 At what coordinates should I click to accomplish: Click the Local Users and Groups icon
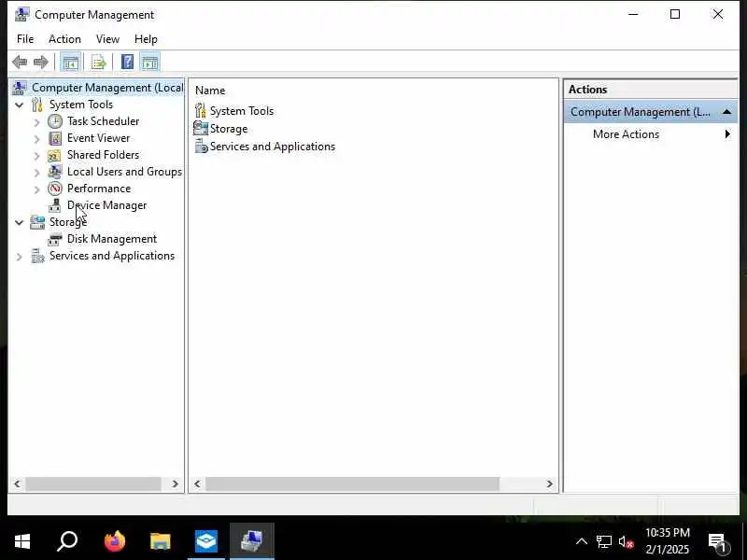point(55,172)
